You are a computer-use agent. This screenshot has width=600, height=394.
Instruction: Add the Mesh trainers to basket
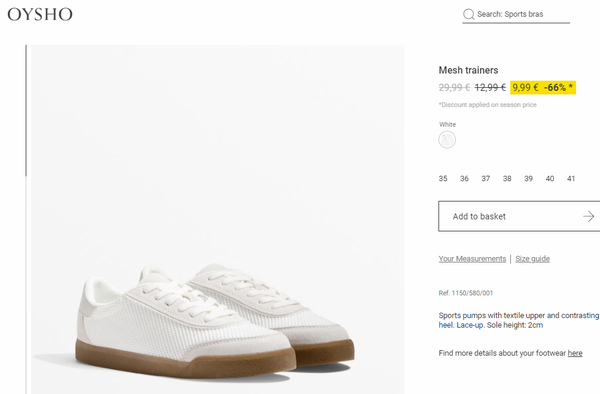click(x=519, y=217)
